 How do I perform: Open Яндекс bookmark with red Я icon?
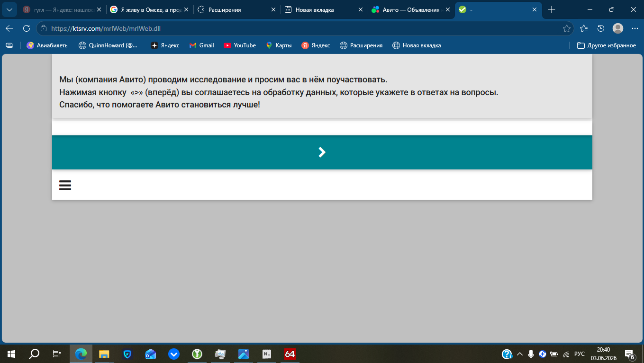click(316, 45)
